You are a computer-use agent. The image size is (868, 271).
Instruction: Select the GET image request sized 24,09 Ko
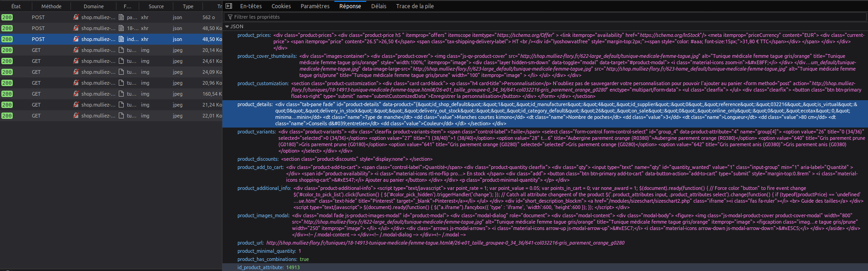pos(111,72)
